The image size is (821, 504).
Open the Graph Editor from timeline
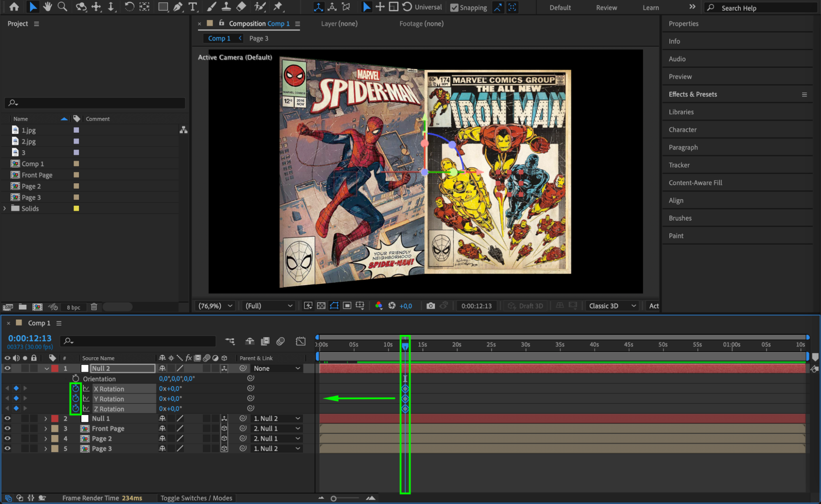coord(301,341)
